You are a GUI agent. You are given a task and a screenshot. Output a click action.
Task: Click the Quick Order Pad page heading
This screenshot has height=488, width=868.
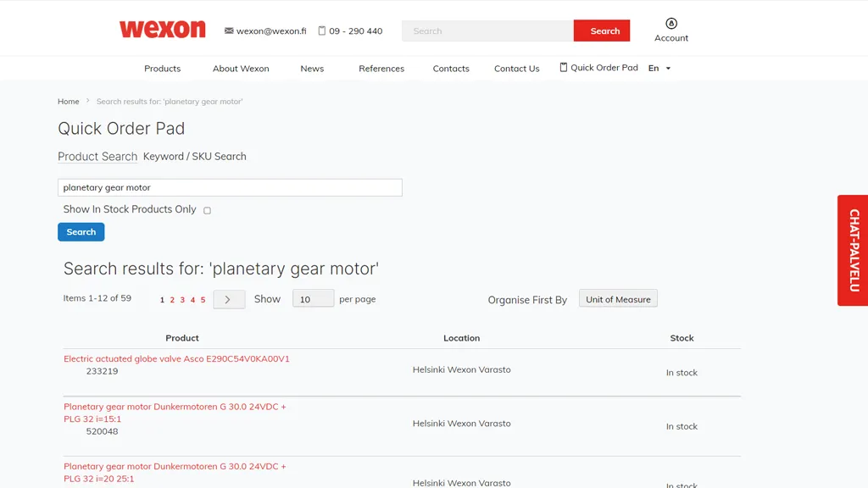pyautogui.click(x=121, y=129)
